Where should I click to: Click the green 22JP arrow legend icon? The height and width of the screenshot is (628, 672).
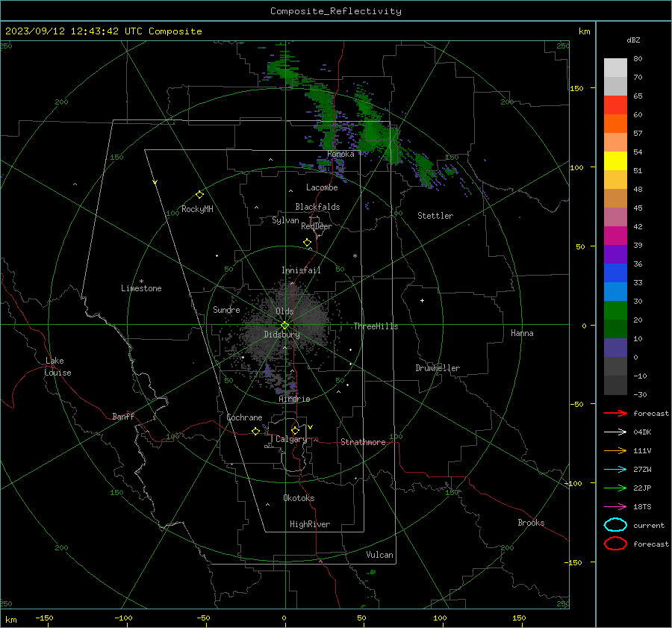tap(615, 488)
